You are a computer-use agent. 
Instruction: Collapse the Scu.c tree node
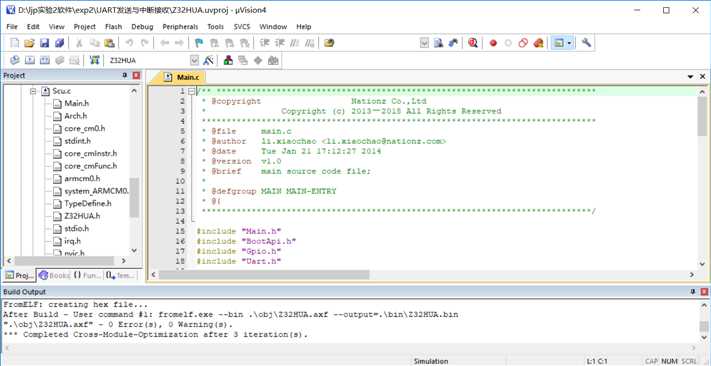tap(33, 91)
